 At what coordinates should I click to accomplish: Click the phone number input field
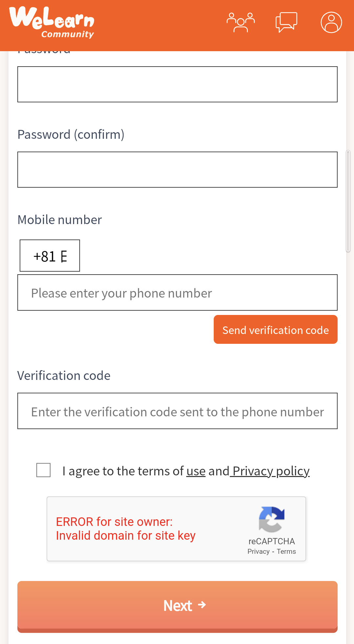point(177,292)
